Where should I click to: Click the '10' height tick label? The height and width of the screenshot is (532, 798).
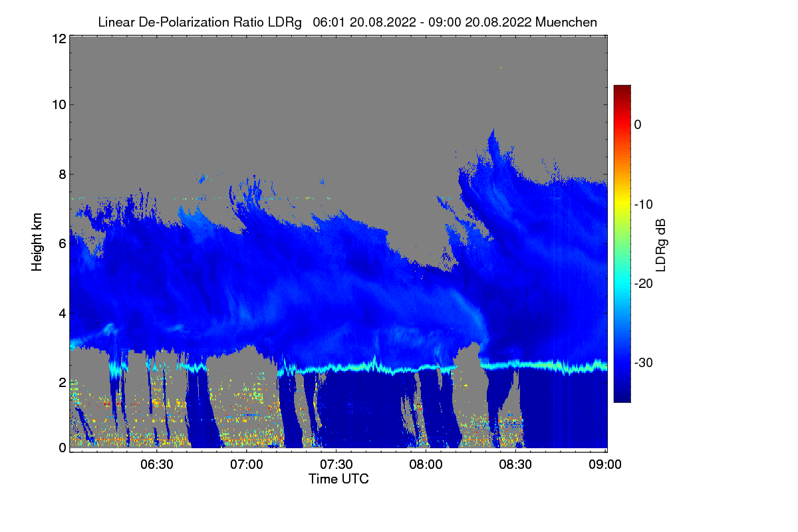click(x=59, y=104)
